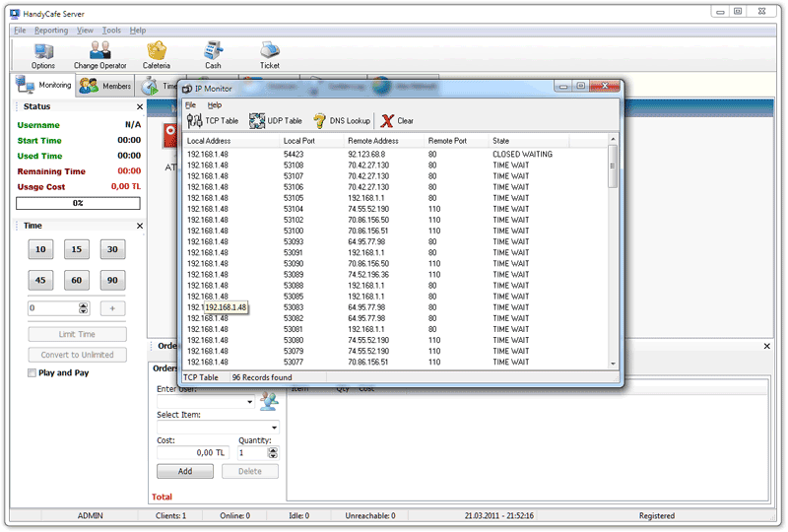Open DNS Lookup in IP Monitor

click(342, 120)
